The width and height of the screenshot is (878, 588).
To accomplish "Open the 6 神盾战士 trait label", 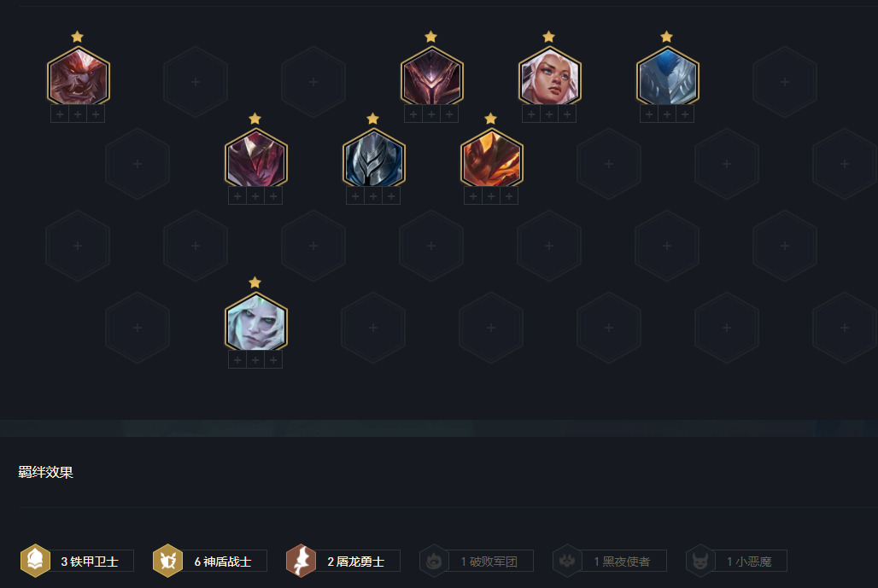I will (223, 562).
